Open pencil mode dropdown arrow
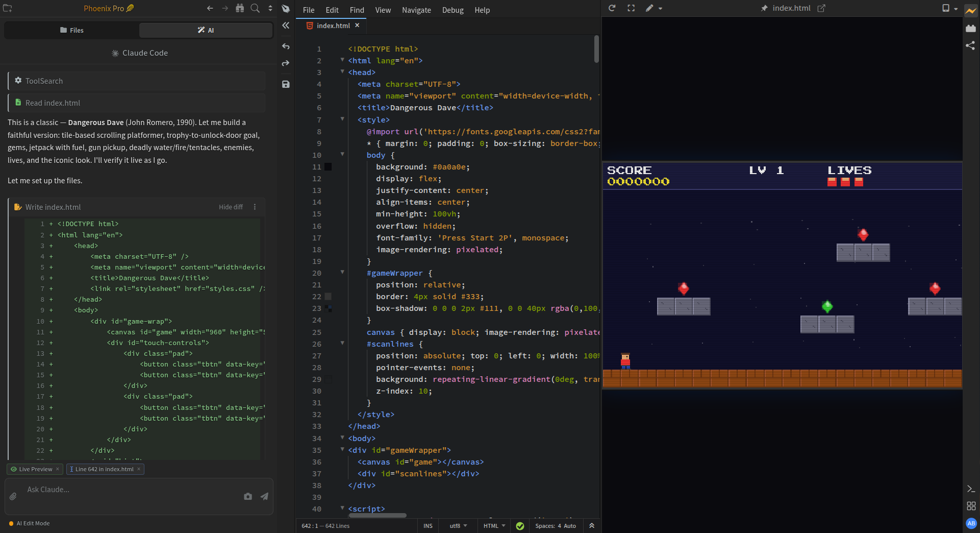980x533 pixels. tap(660, 9)
